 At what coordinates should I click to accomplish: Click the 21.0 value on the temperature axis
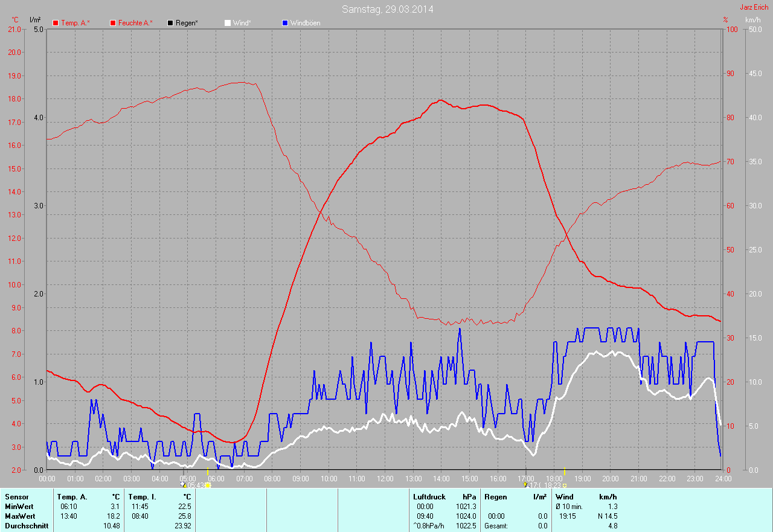tap(14, 29)
